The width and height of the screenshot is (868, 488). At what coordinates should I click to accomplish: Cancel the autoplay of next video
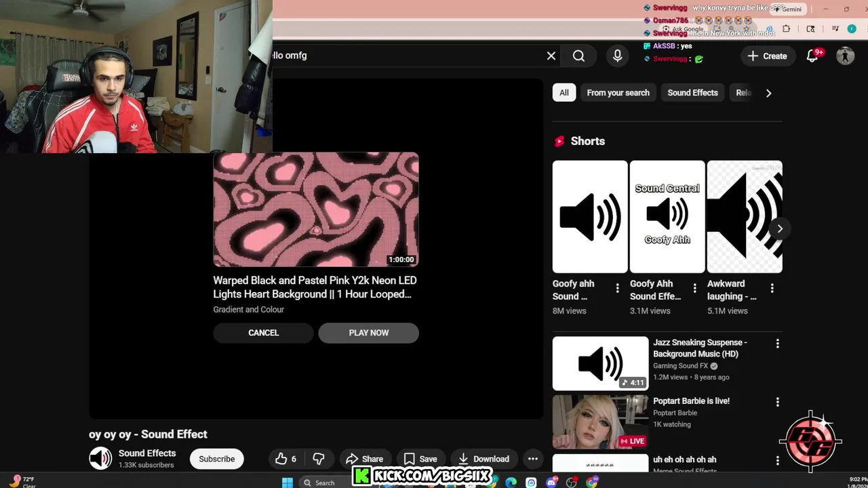(x=263, y=333)
